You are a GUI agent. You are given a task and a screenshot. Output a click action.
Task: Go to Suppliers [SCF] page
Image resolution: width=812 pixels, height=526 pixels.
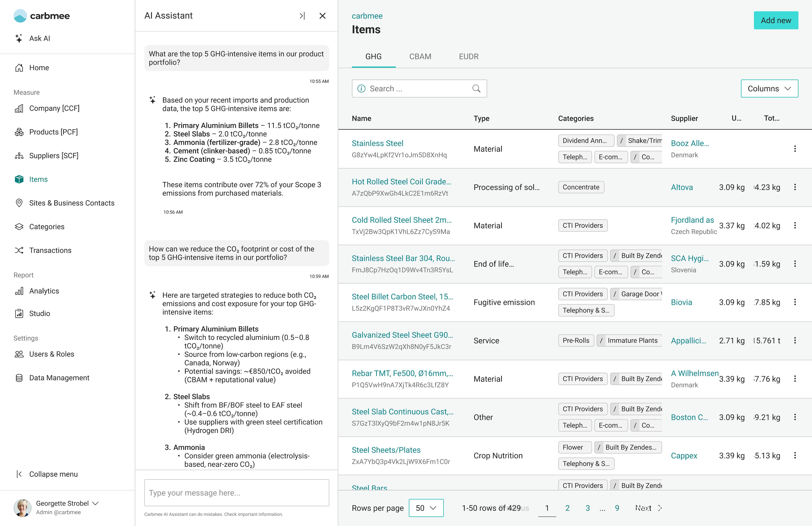(53, 156)
